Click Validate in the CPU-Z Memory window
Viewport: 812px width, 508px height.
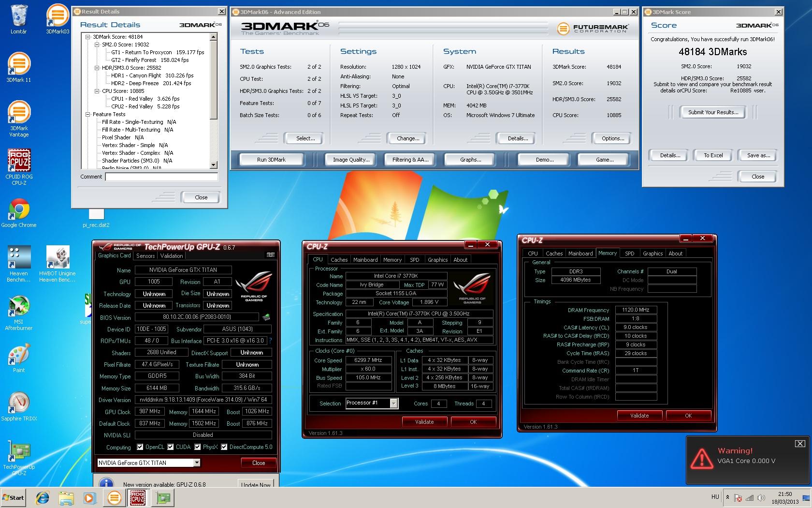click(x=639, y=416)
